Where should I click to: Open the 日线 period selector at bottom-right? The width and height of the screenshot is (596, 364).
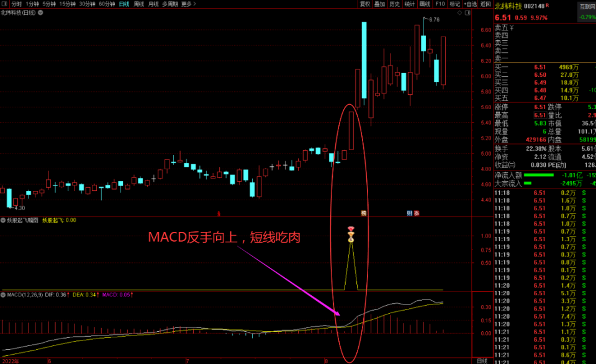(x=482, y=360)
